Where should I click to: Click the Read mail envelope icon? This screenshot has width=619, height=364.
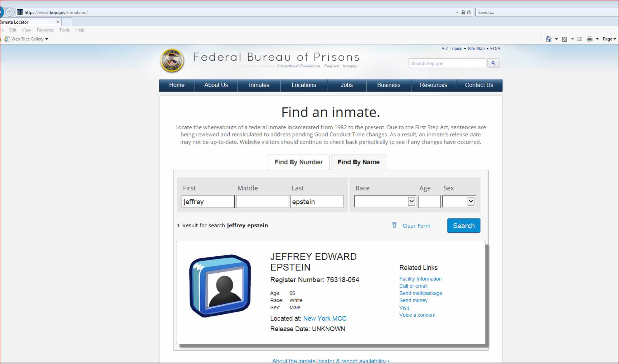(579, 39)
